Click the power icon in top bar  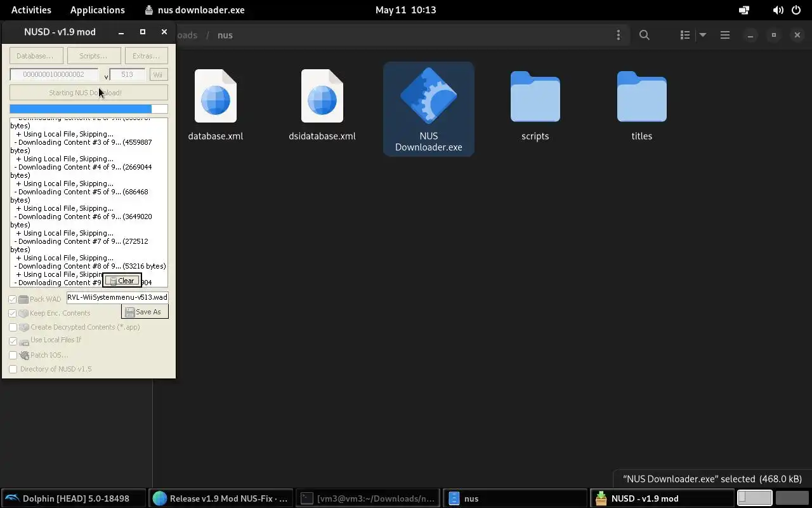(x=797, y=10)
